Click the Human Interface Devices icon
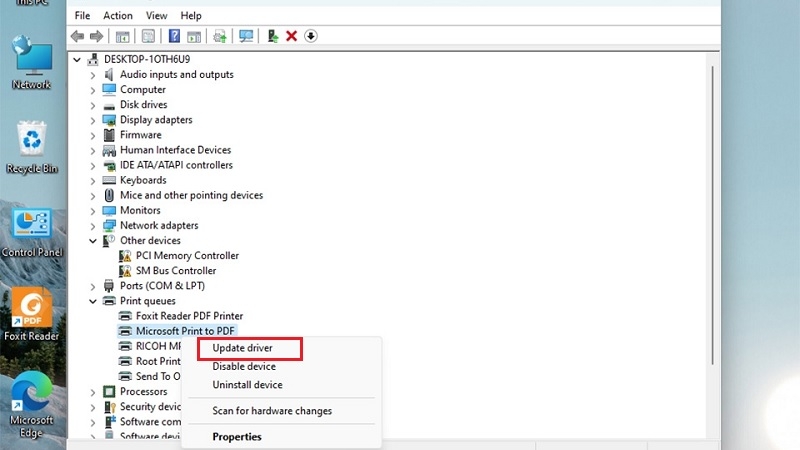Image resolution: width=800 pixels, height=450 pixels. 109,150
